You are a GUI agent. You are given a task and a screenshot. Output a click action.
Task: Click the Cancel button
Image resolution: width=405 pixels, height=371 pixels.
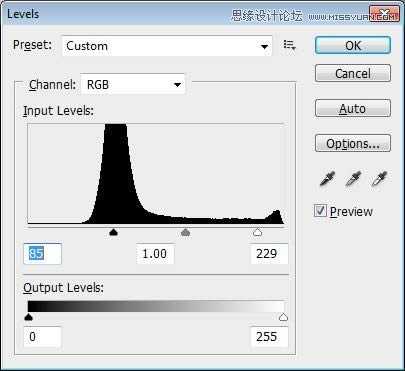click(x=353, y=73)
